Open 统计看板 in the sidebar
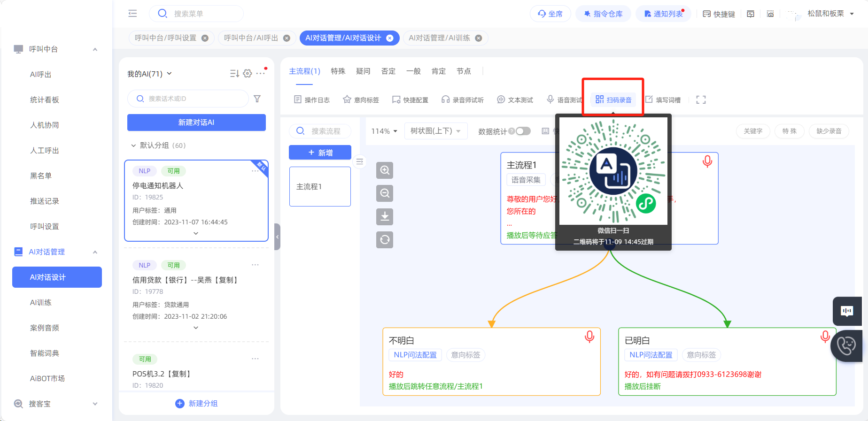 [45, 100]
